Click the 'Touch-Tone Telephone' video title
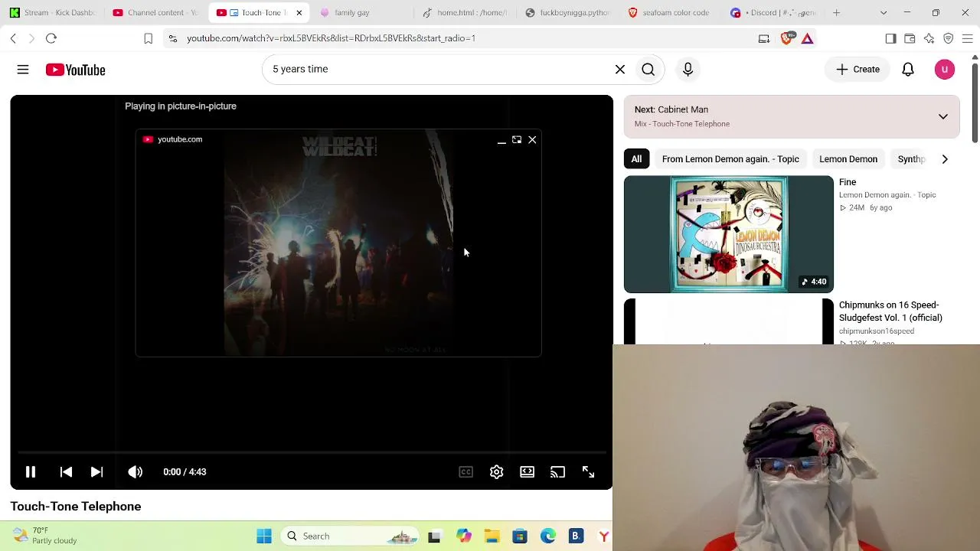Screen dimensions: 980x551 coord(76,507)
